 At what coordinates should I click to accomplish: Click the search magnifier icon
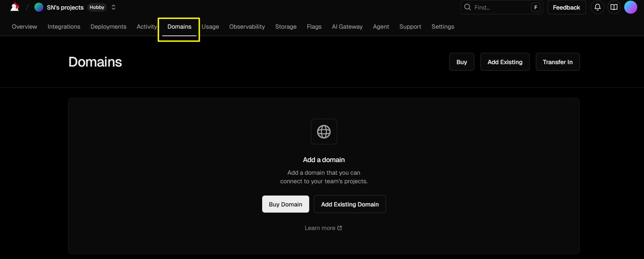467,7
